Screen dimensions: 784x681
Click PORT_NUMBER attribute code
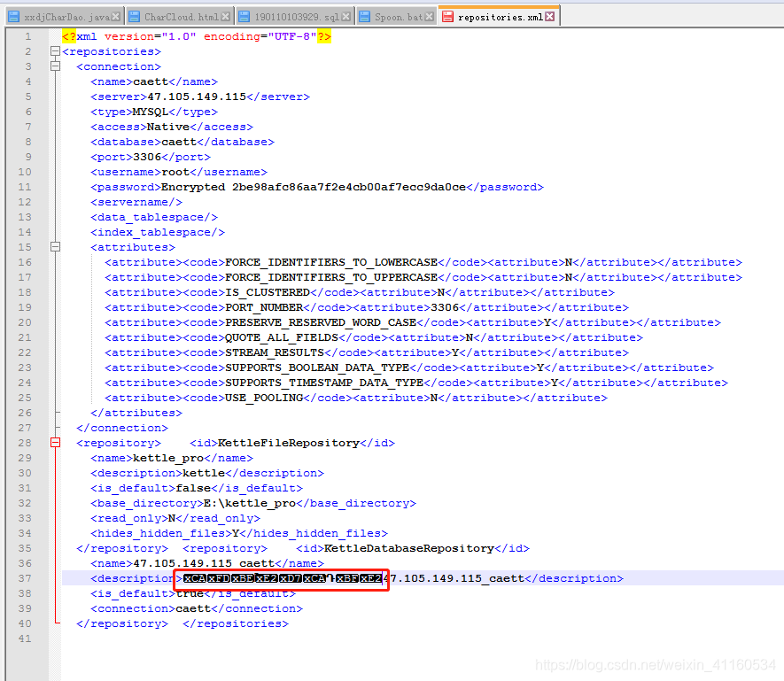[x=264, y=307]
